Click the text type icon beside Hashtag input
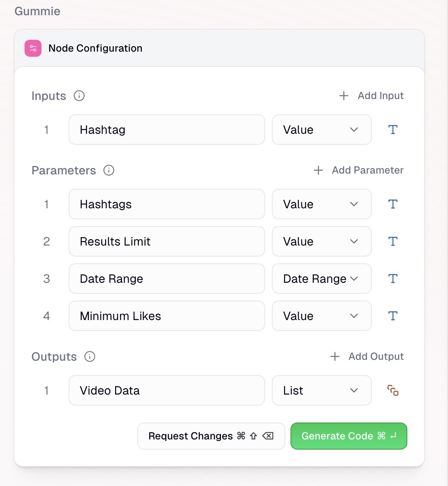The width and height of the screenshot is (448, 486). [x=392, y=130]
